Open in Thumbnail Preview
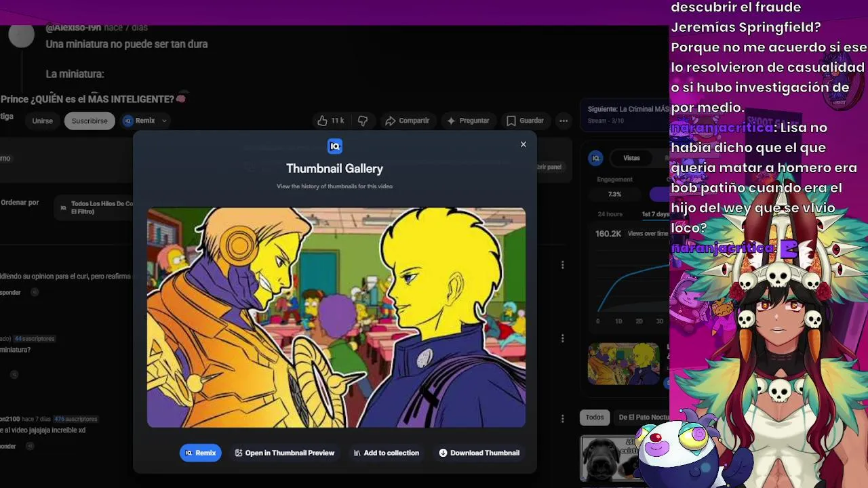 click(x=285, y=453)
